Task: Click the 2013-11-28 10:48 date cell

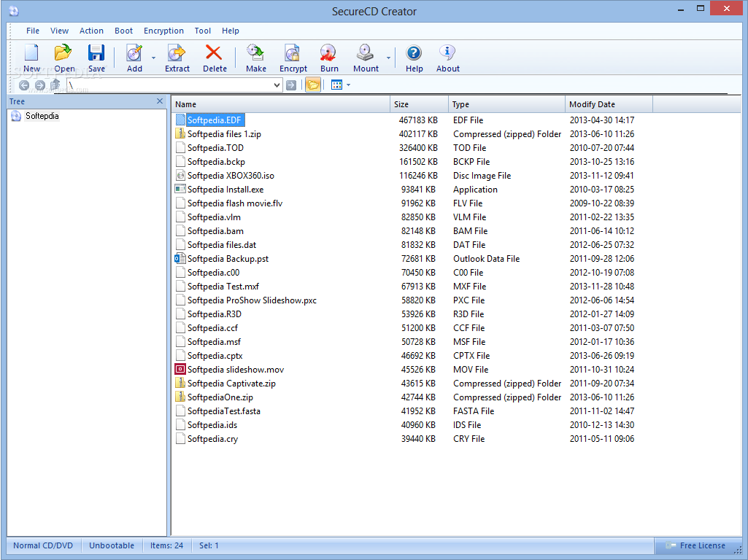Action: pyautogui.click(x=602, y=287)
